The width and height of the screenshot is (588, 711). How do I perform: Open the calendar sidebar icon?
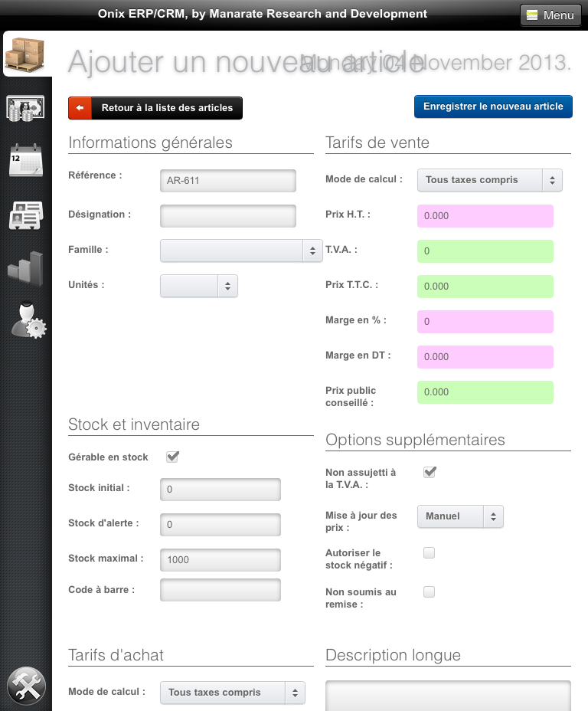click(26, 160)
